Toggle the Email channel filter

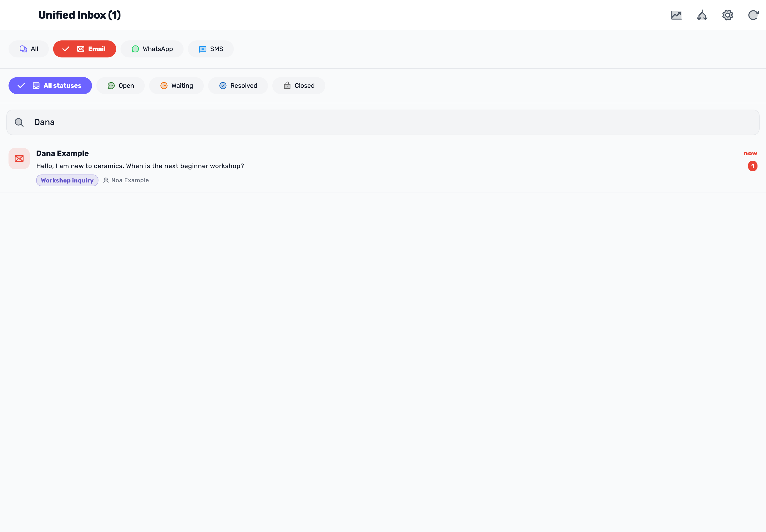coord(85,49)
